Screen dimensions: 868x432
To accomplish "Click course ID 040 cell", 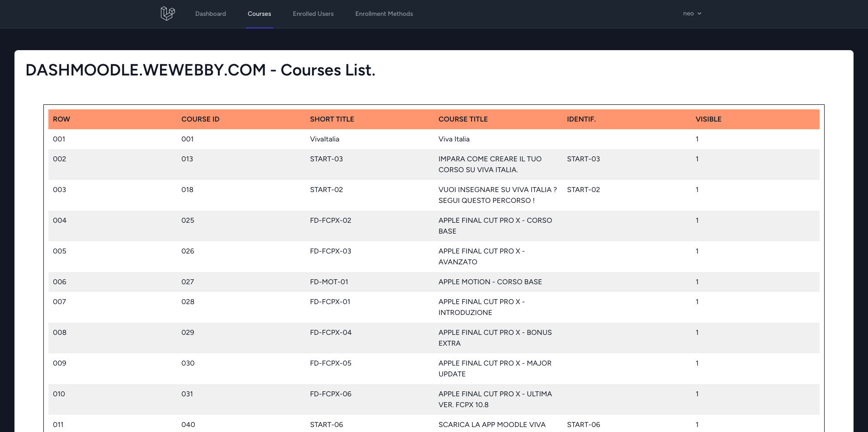I will click(188, 425).
